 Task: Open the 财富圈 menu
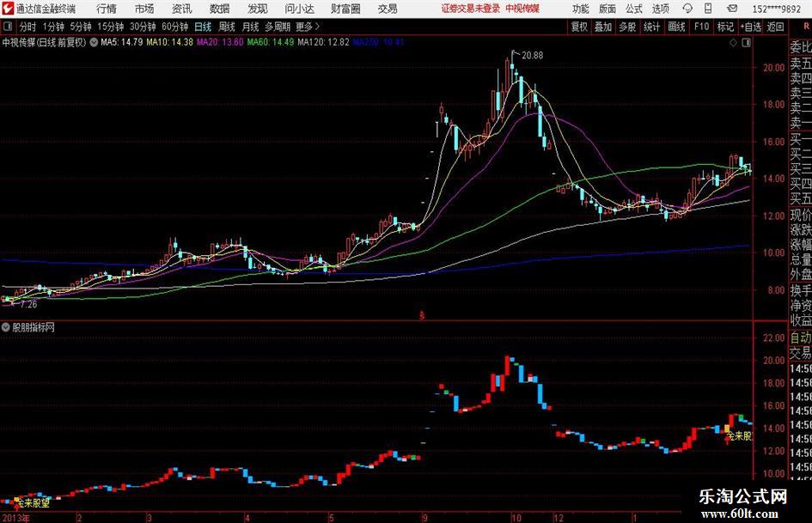pos(345,9)
